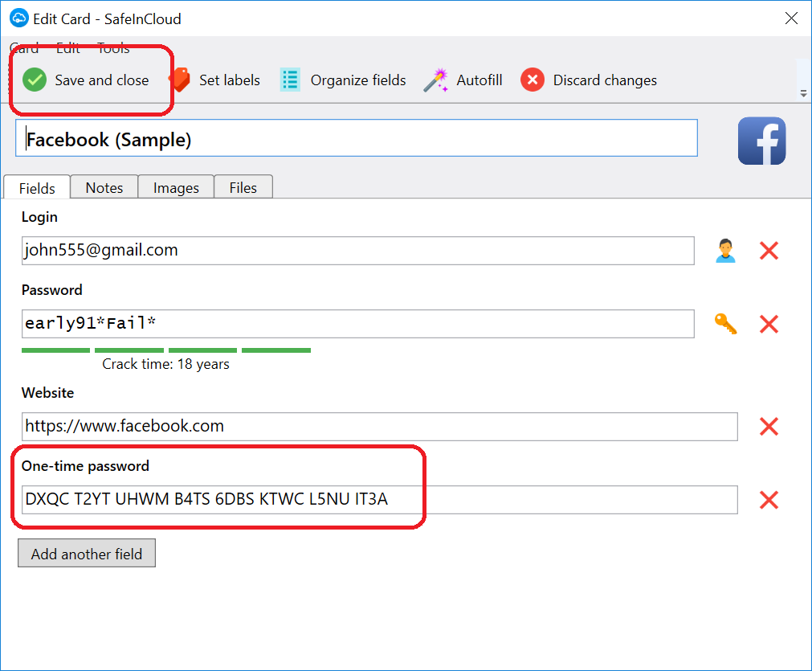The image size is (812, 671).
Task: Click the Login field label
Action: coord(39,217)
